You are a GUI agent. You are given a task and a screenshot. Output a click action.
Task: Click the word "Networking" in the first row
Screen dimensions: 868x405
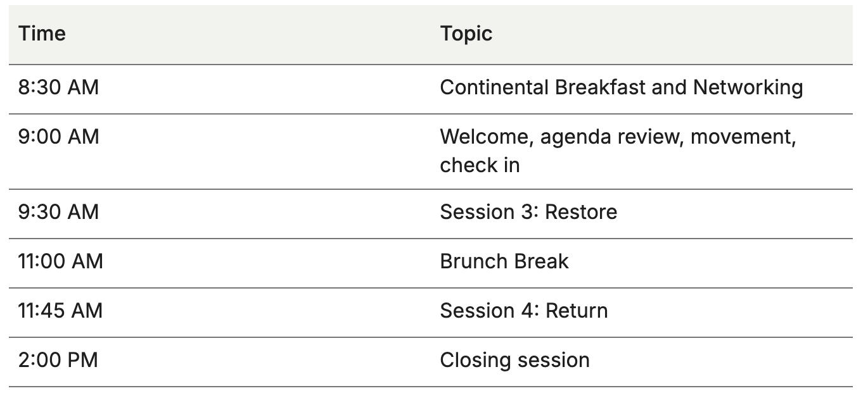point(748,87)
